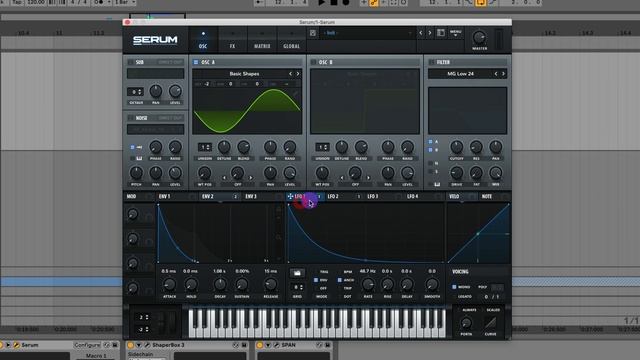Click the filter keytrack keyboard icon

[x=437, y=184]
